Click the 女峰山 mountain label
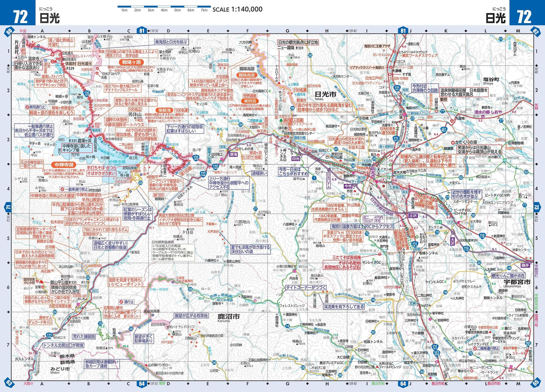545x392 pixels. (194, 51)
